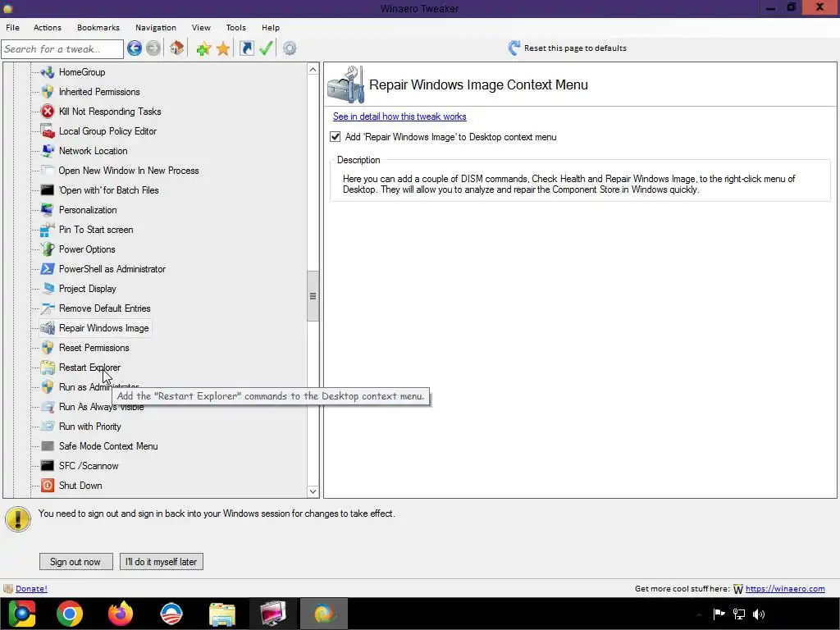Click the tree vertical scrollbar thumb
Viewport: 840px width, 630px height.
(313, 296)
